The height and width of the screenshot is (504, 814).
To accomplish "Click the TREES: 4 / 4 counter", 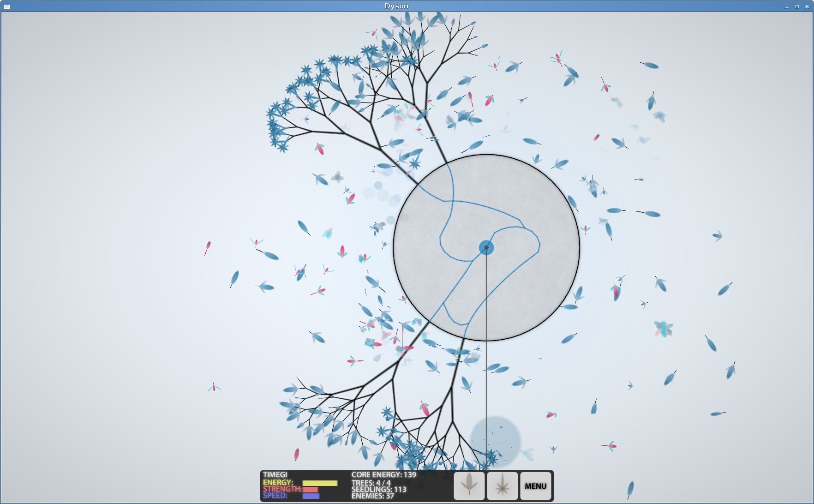I will [371, 483].
